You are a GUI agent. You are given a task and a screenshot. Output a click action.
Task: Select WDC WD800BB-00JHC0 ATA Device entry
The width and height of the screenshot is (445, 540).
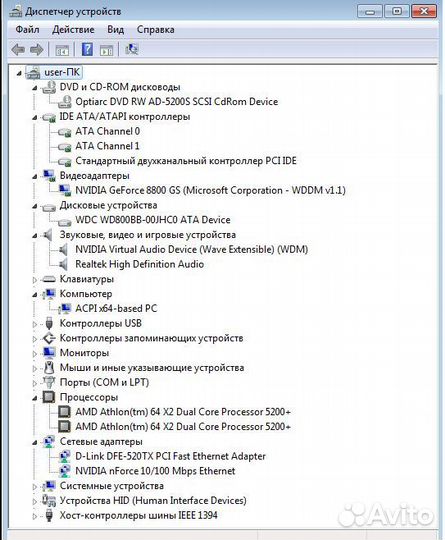tap(153, 220)
